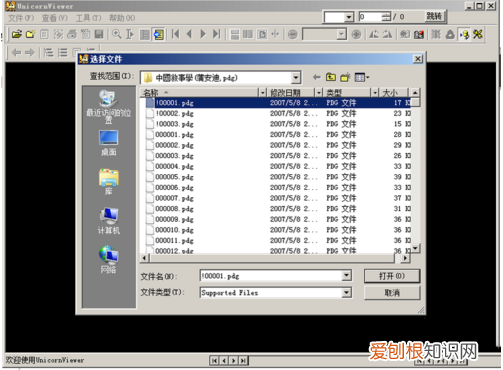503x370 pixels.
Task: Select file 000001.pdg
Action: (x=175, y=135)
